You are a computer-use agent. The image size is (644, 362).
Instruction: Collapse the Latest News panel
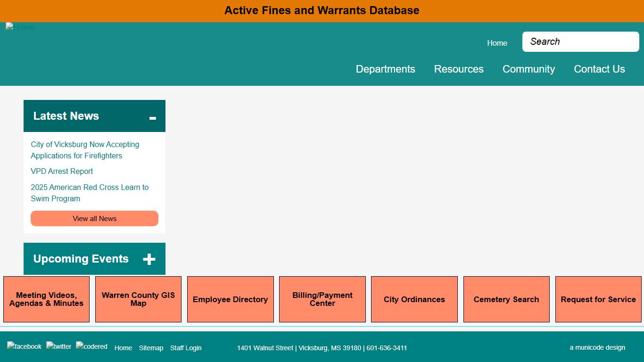[x=152, y=118]
